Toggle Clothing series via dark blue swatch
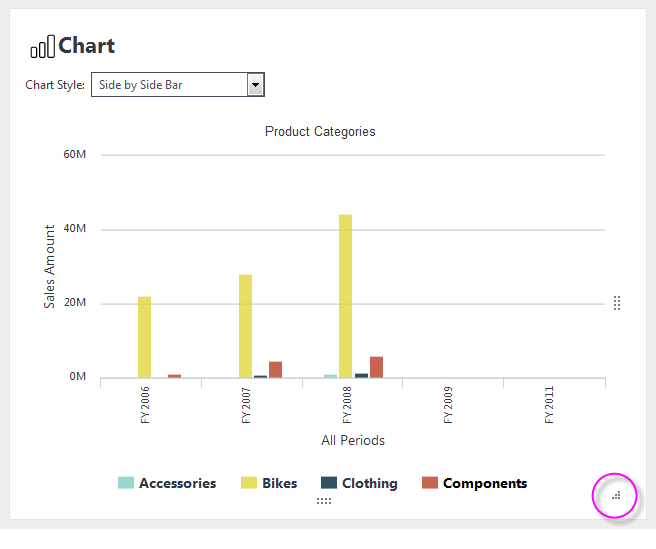Viewport: 656px width, 549px height. [x=329, y=483]
